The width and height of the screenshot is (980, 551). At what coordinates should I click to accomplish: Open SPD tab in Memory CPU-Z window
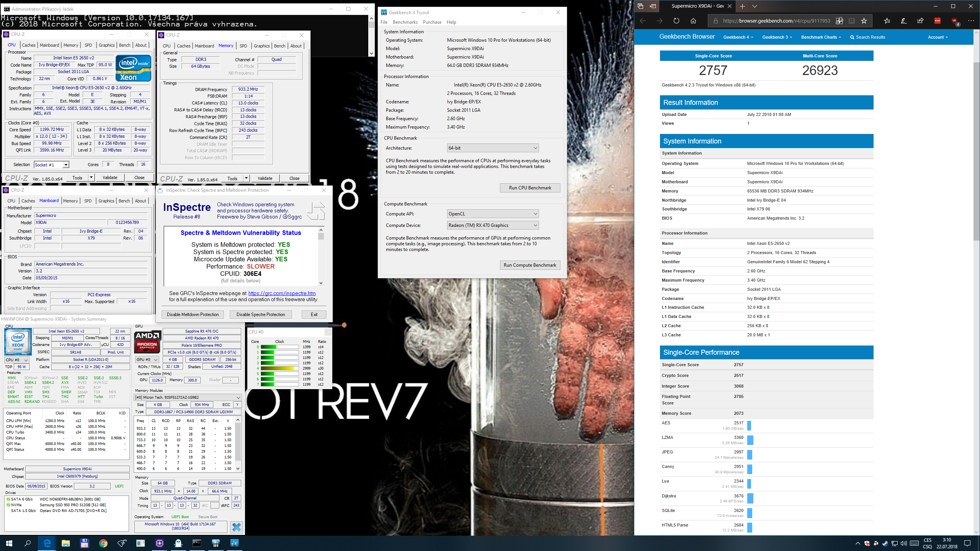[243, 46]
